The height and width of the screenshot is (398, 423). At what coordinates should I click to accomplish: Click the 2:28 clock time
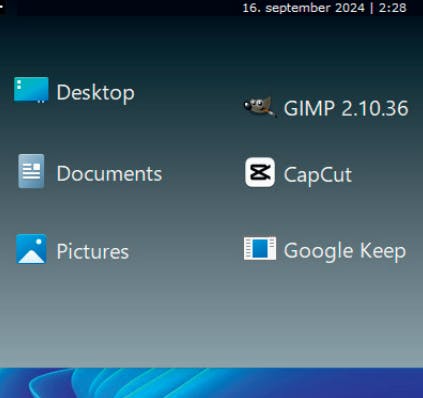pos(393,8)
